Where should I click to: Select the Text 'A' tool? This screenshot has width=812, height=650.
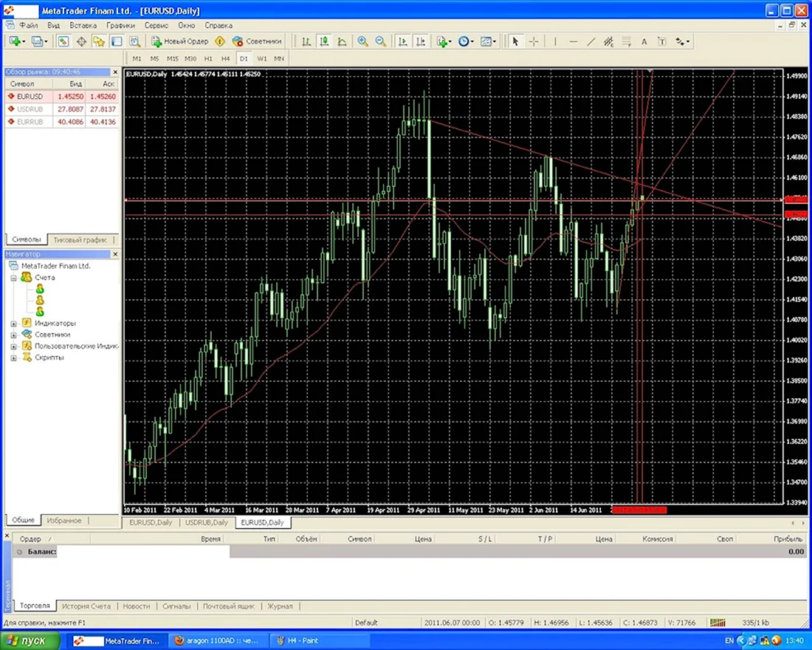click(644, 41)
